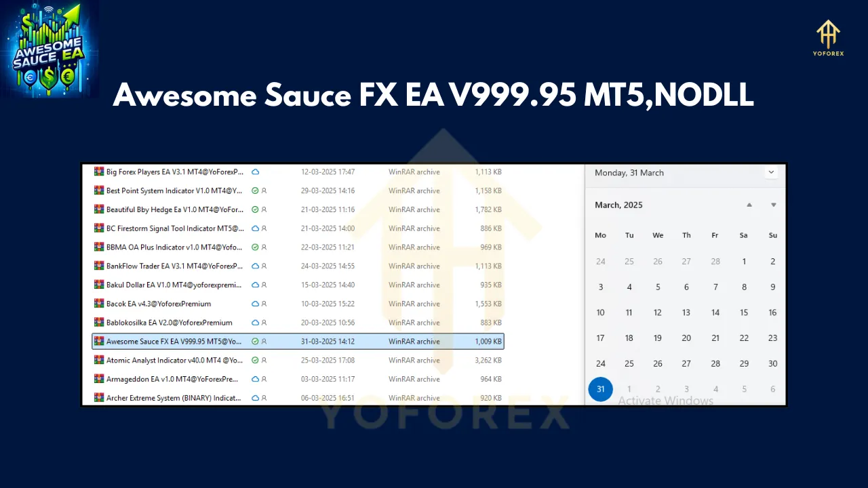Click the cloud status icon of Bacok EA v4.3
Image resolution: width=868 pixels, height=488 pixels.
pyautogui.click(x=256, y=304)
